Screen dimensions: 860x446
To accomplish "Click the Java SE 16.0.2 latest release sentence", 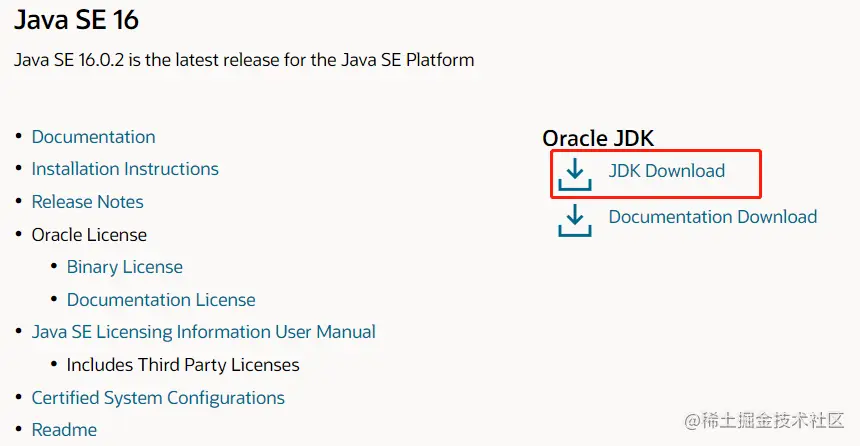I will click(x=244, y=60).
